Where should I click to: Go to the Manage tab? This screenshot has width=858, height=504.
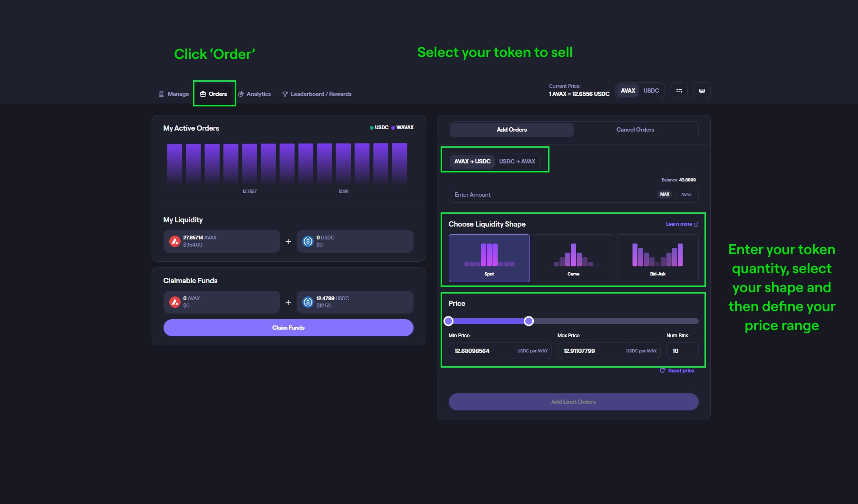click(x=174, y=94)
